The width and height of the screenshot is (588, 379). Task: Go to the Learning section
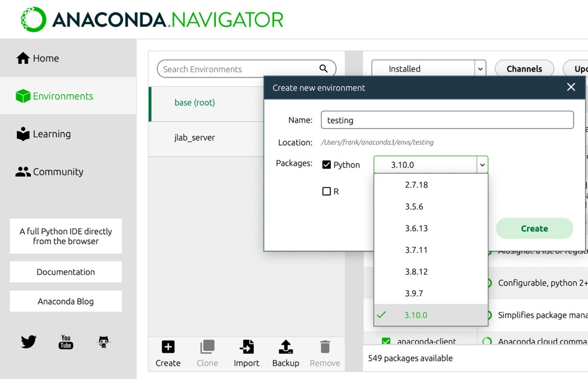[x=68, y=134]
